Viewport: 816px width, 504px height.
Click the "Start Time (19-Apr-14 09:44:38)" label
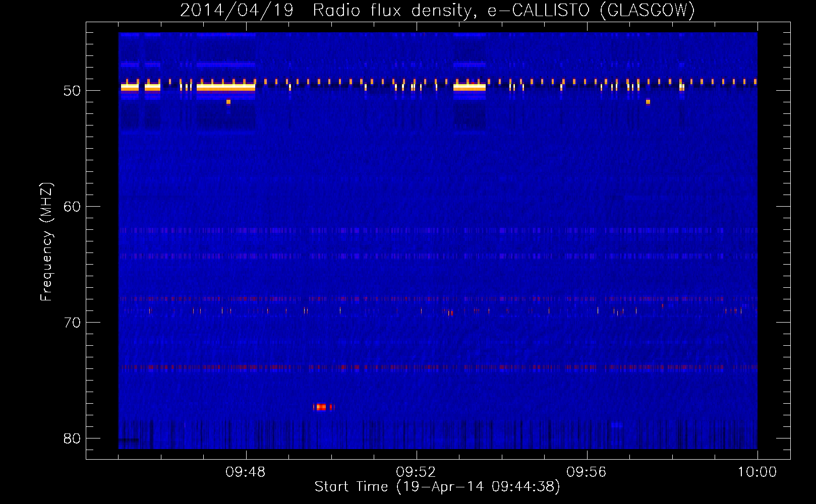pyautogui.click(x=437, y=487)
